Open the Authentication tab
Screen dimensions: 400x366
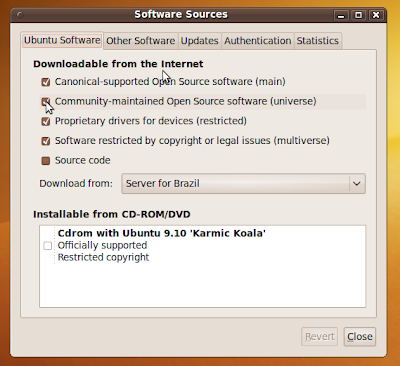click(257, 41)
